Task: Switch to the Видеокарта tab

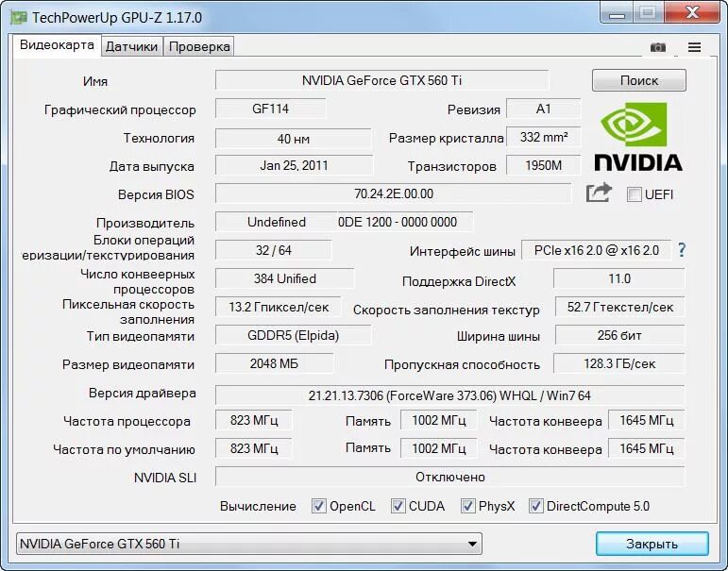Action: [x=57, y=45]
